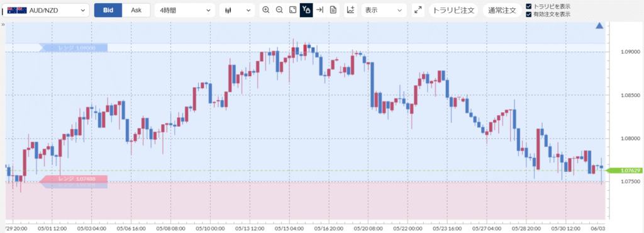Open the AUD/NZD currency pair dropdown

[47, 10]
